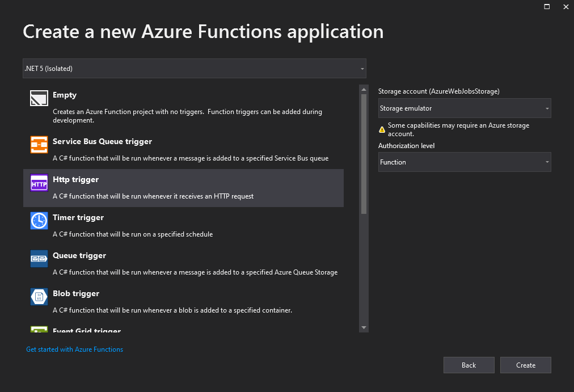The height and width of the screenshot is (392, 574).
Task: Click the Empty template icon
Action: (39, 98)
